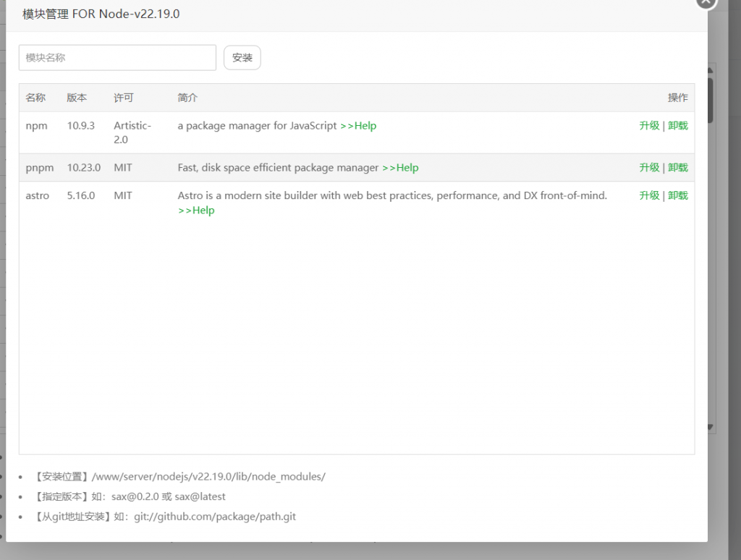Screen dimensions: 741x560
Task: Uninstall the npm module via 卸载
Action: click(x=678, y=126)
